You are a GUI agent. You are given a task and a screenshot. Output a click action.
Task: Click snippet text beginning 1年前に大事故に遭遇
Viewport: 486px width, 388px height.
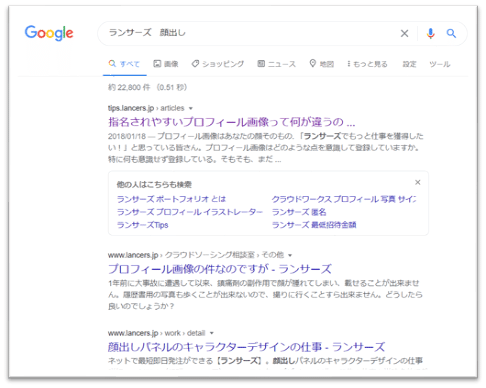[265, 295]
